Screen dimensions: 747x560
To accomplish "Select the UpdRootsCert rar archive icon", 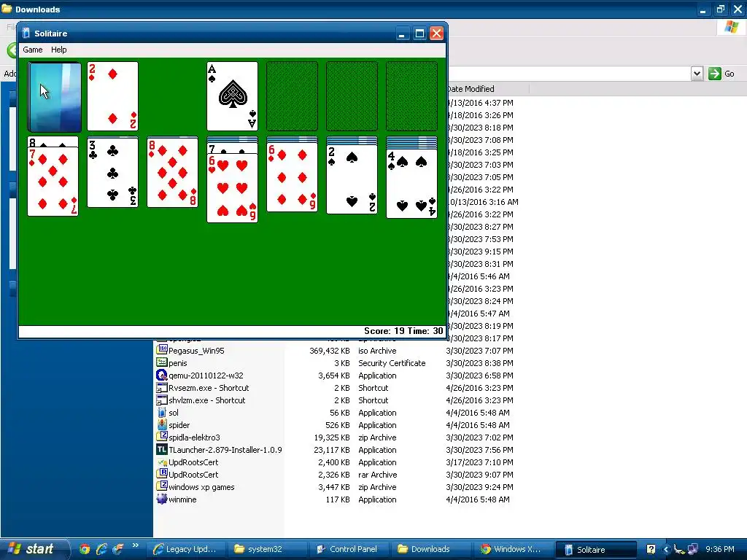I will [x=162, y=474].
